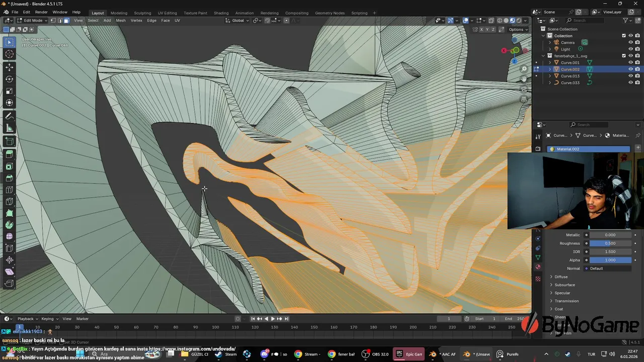Open the Material properties tab icon
Image resolution: width=644 pixels, height=362 pixels.
(x=538, y=267)
